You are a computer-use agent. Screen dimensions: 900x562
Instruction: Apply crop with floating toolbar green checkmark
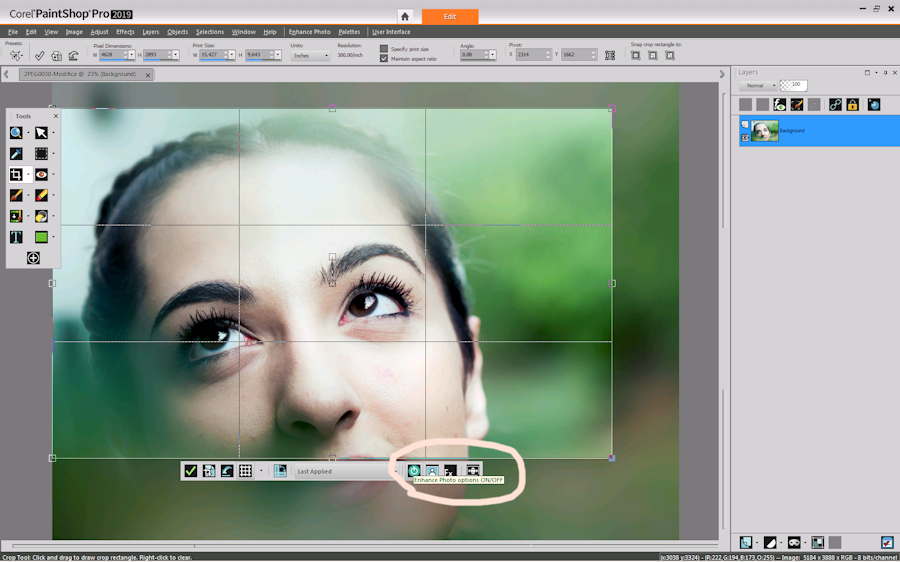[x=190, y=471]
